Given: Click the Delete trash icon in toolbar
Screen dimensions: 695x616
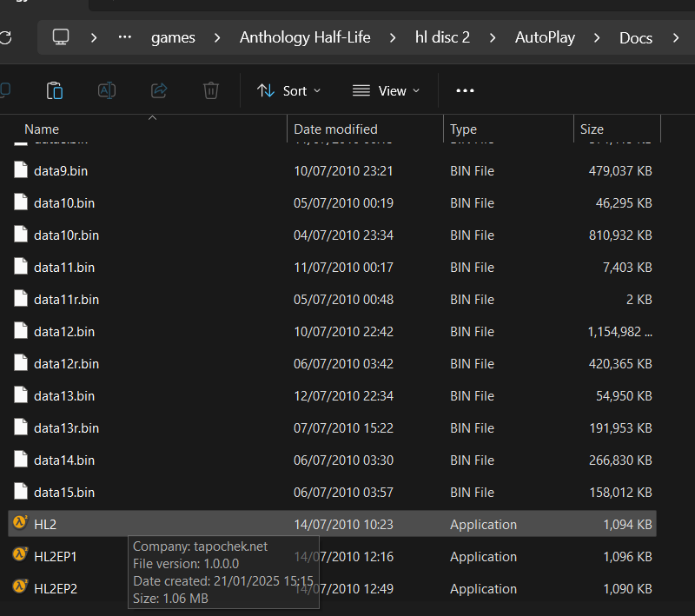Looking at the screenshot, I should pyautogui.click(x=211, y=91).
